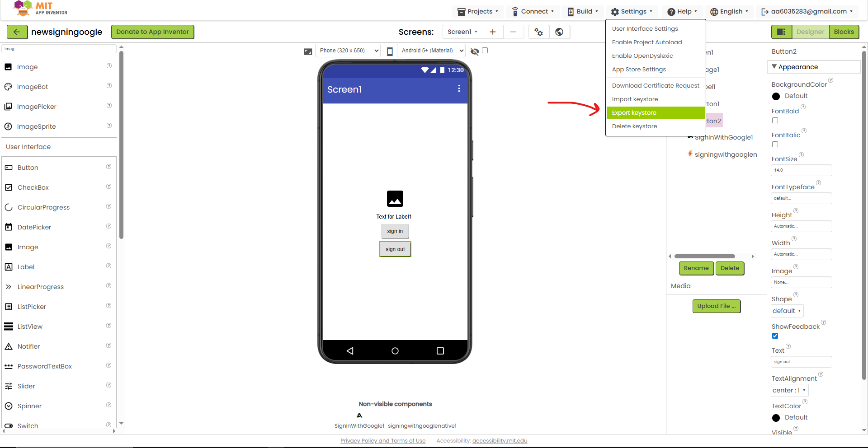This screenshot has width=868, height=448.
Task: Add a new screen with the plus icon
Action: tap(493, 32)
